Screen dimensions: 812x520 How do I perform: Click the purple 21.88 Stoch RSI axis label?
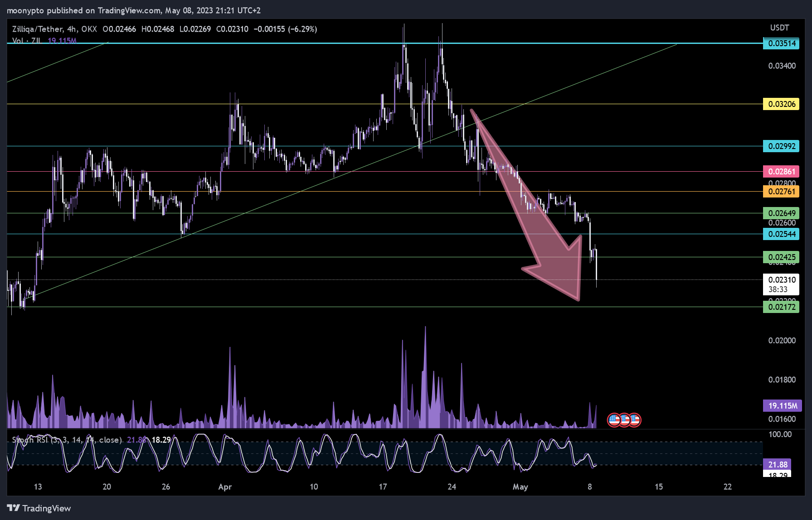tap(778, 465)
